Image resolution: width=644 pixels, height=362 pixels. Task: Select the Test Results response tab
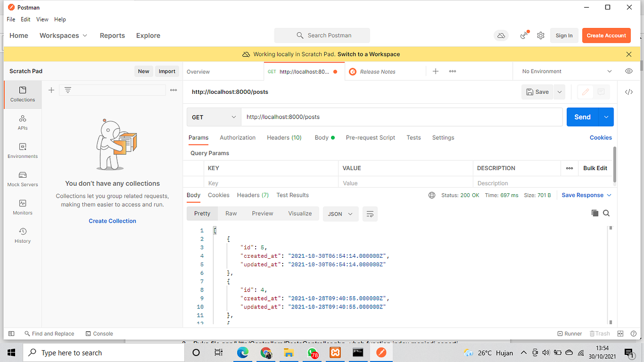[293, 195]
